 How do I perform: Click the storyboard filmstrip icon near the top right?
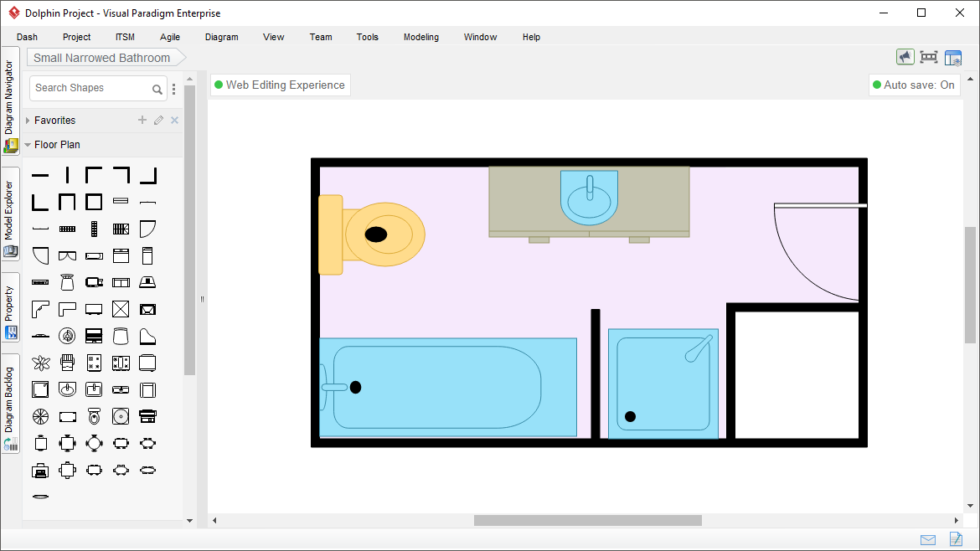pyautogui.click(x=929, y=57)
